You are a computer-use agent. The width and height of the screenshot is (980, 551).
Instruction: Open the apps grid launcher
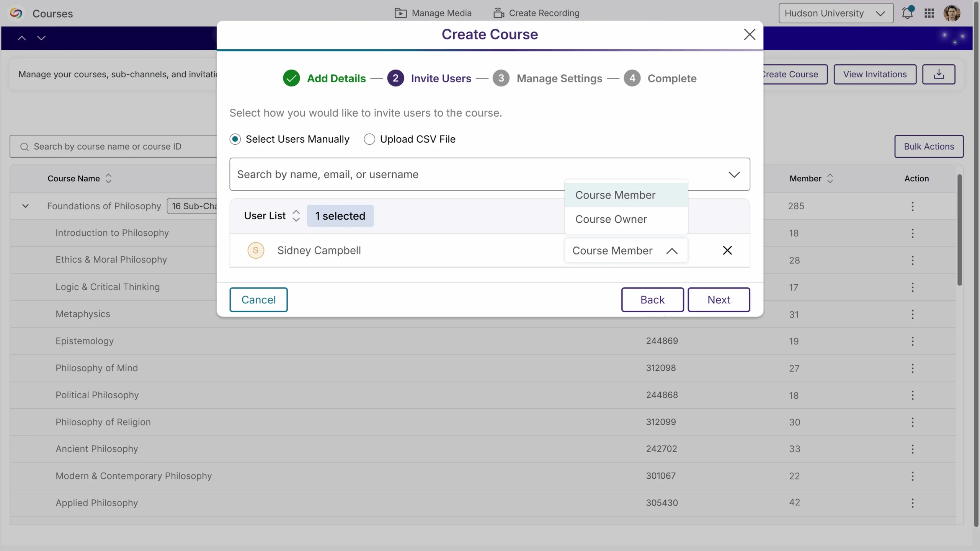coord(929,13)
